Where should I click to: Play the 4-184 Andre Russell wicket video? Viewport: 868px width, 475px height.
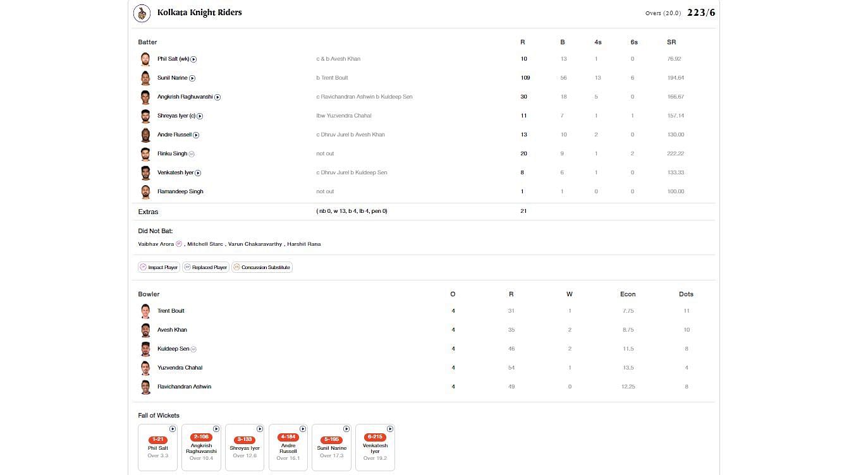(x=303, y=429)
